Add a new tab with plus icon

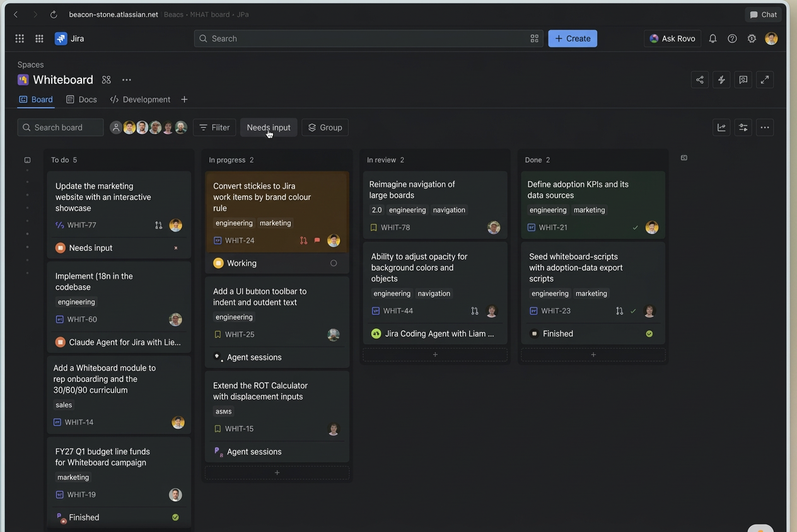click(x=184, y=100)
